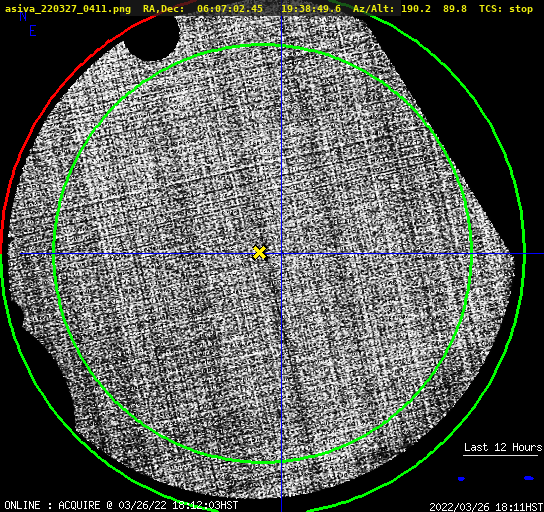Click the TCS: stop status text
Screen dimensions: 544x512
pos(506,9)
